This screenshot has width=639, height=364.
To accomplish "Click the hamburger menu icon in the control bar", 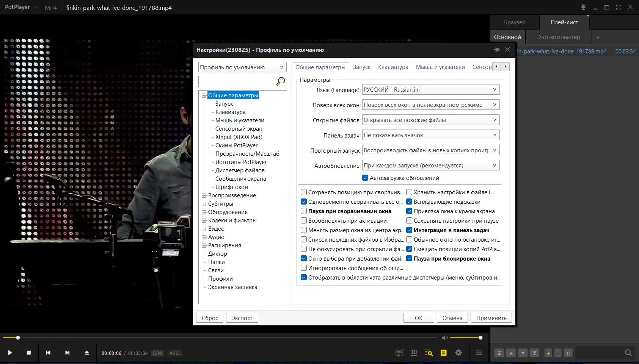I will click(x=479, y=353).
